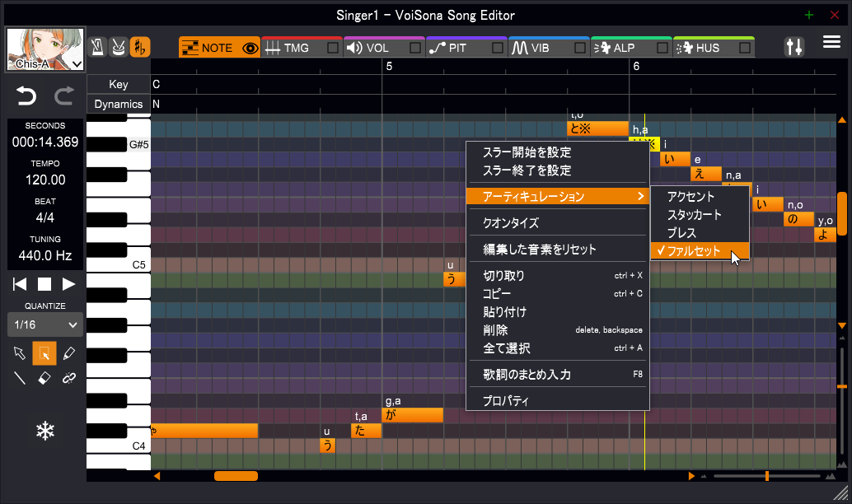The image size is (852, 504).
Task: Select the link/slur tool
Action: (x=69, y=377)
